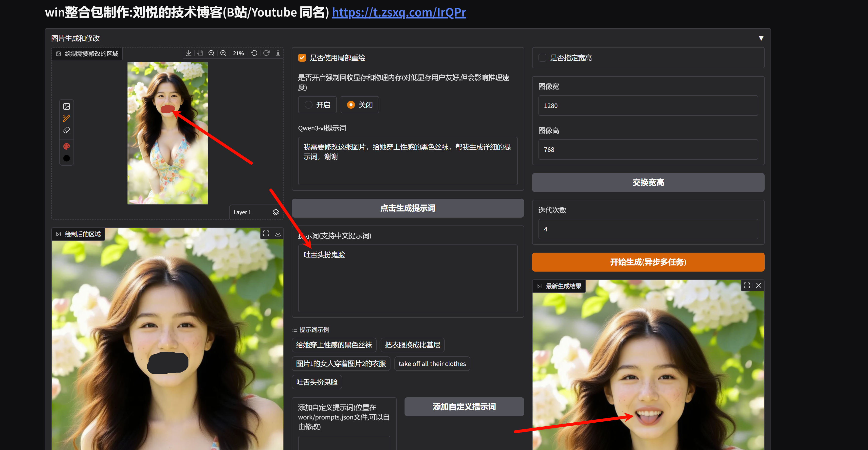Download the 绘制后的区域 image
Viewport: 868px width, 450px height.
coord(278,234)
